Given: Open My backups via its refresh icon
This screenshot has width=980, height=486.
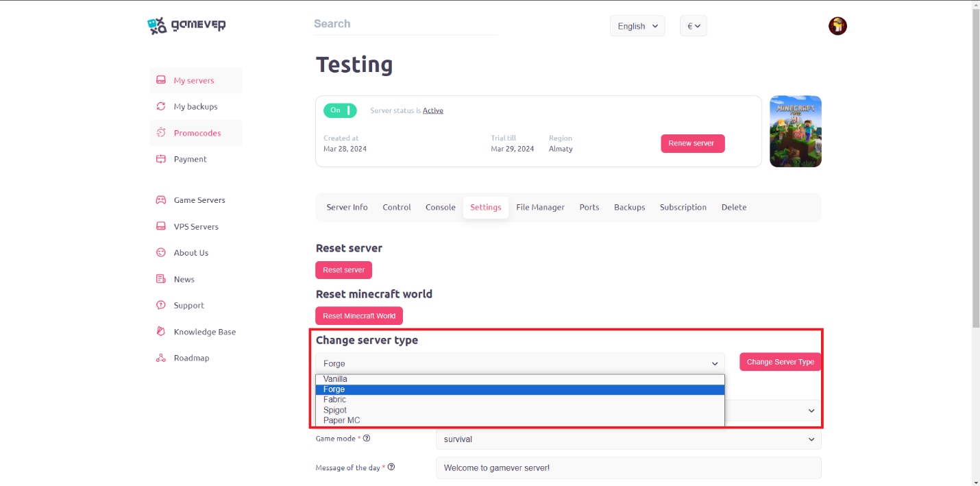Looking at the screenshot, I should (x=161, y=106).
